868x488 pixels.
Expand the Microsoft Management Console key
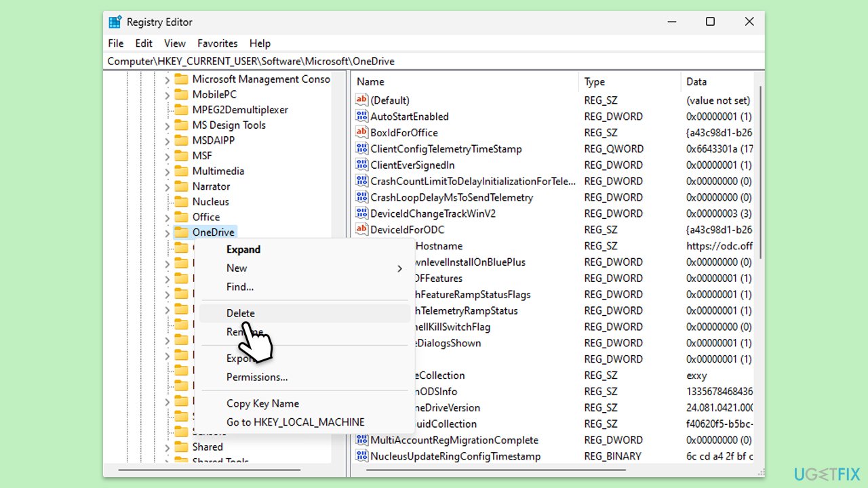(167, 79)
